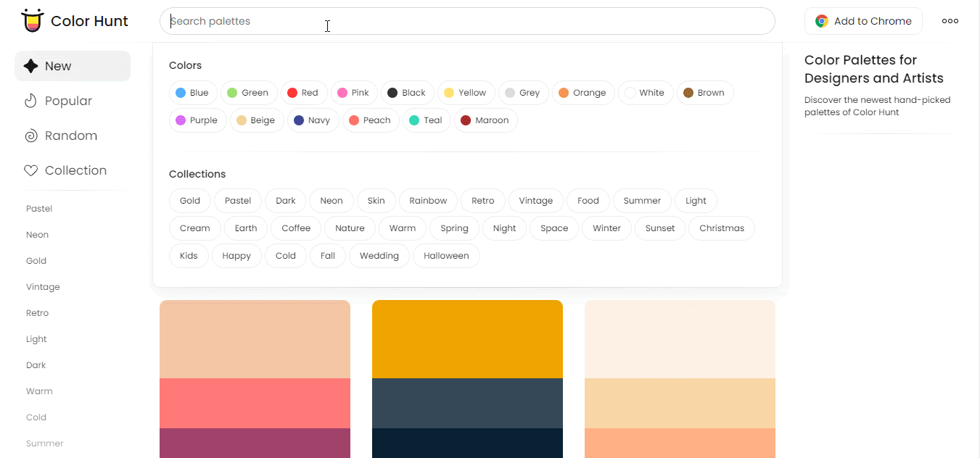Viewport: 980px width, 458px height.
Task: Select the Winter collection tag
Action: tap(606, 228)
